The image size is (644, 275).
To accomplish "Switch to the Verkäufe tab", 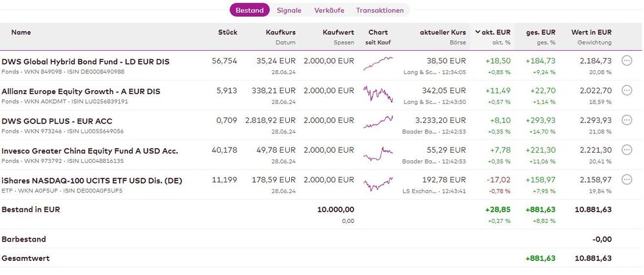I will coord(329,10).
